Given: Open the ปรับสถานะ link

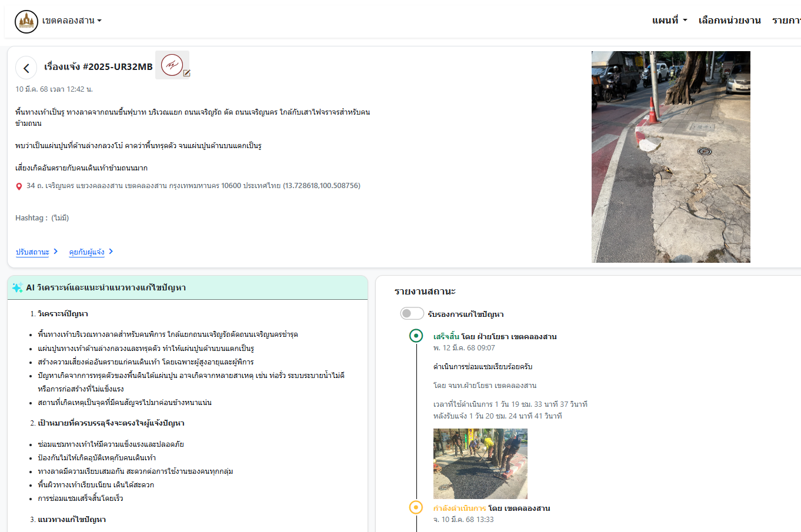Looking at the screenshot, I should tap(32, 252).
